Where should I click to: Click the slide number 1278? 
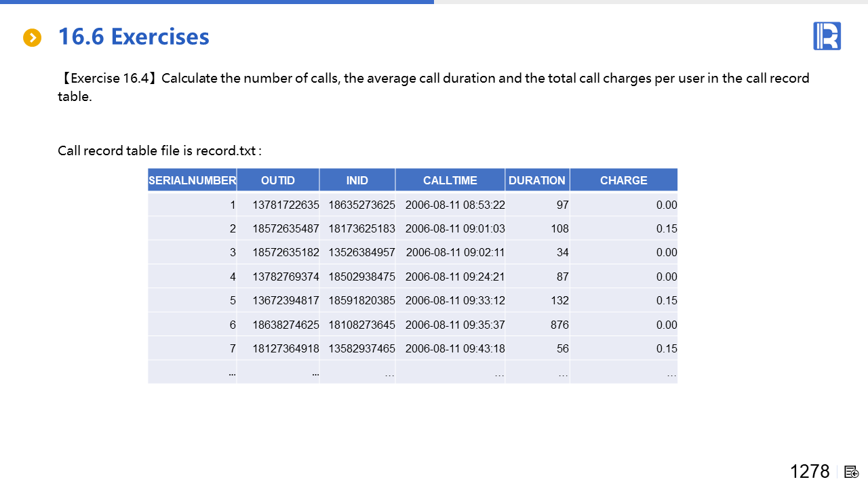pyautogui.click(x=810, y=472)
